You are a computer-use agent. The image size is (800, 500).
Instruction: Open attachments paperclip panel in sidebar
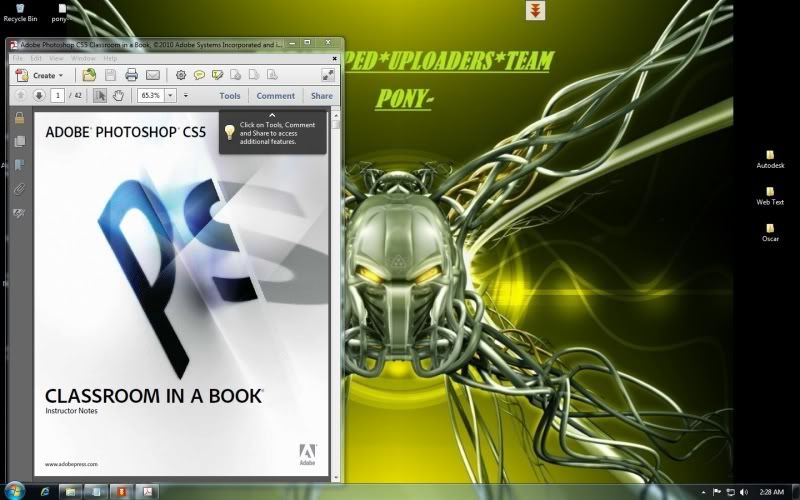point(19,189)
